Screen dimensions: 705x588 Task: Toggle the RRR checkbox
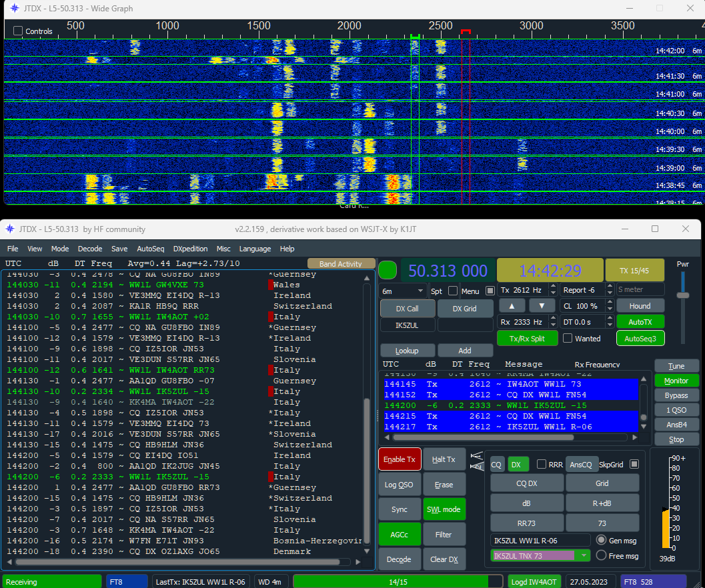pos(542,464)
